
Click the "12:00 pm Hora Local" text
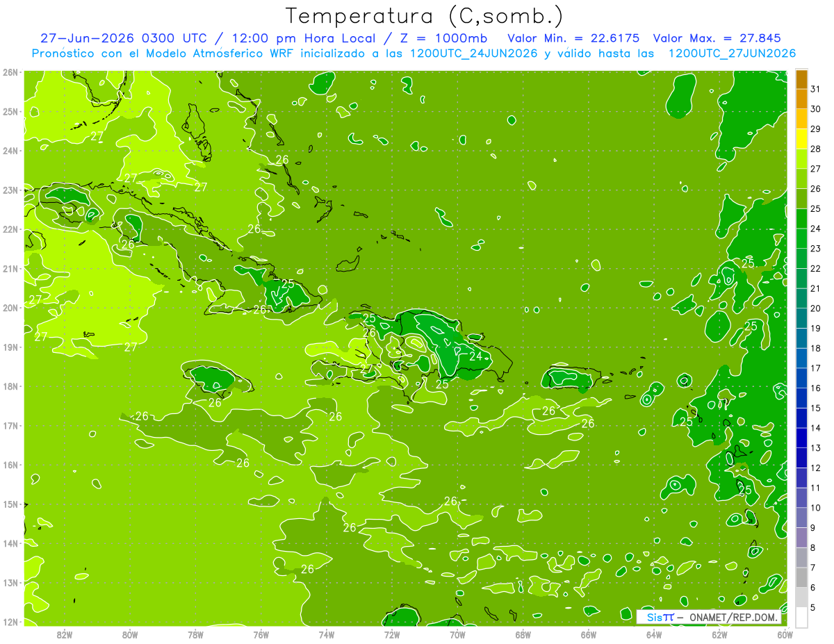pyautogui.click(x=304, y=38)
